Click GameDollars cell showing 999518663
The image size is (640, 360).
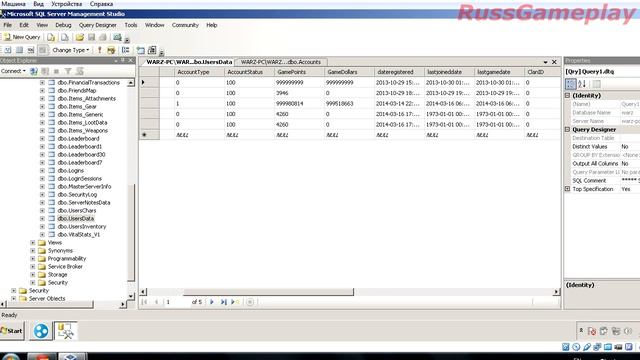[349, 104]
